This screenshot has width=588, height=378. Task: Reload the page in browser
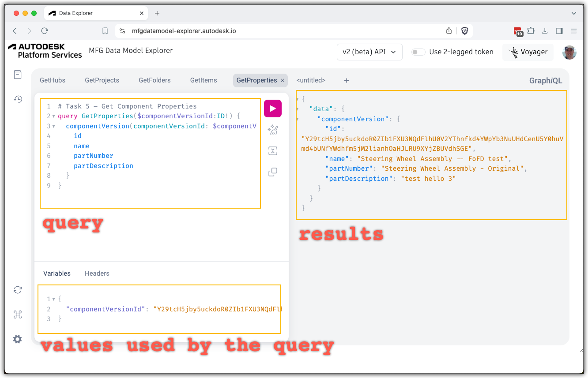44,31
